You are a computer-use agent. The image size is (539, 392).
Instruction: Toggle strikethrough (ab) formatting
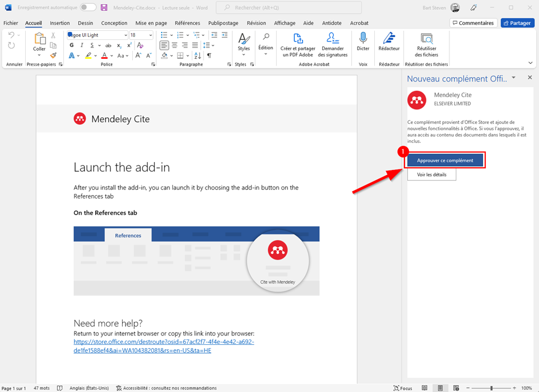pos(108,46)
